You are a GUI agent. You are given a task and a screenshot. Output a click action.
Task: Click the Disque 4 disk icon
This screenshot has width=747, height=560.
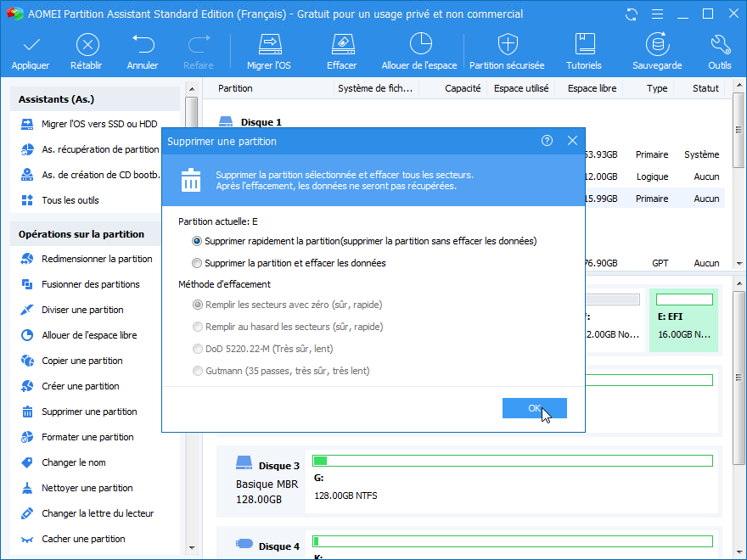tap(244, 543)
